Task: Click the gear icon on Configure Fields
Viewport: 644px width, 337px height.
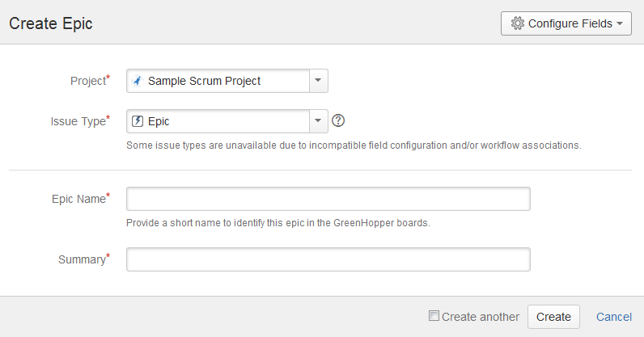Action: click(x=518, y=24)
